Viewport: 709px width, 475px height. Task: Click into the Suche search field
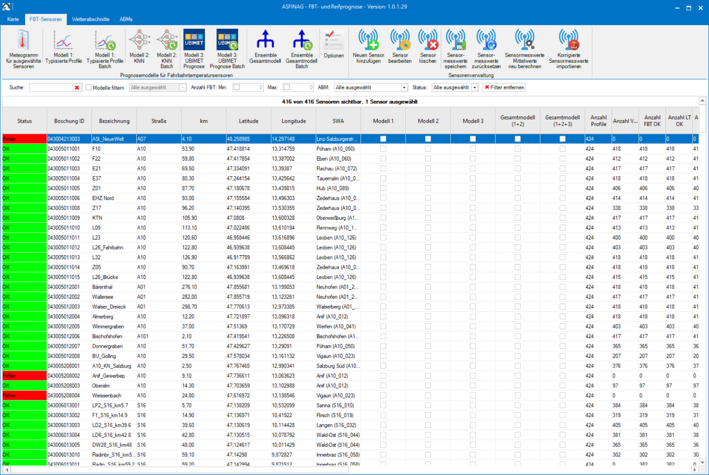[51, 88]
